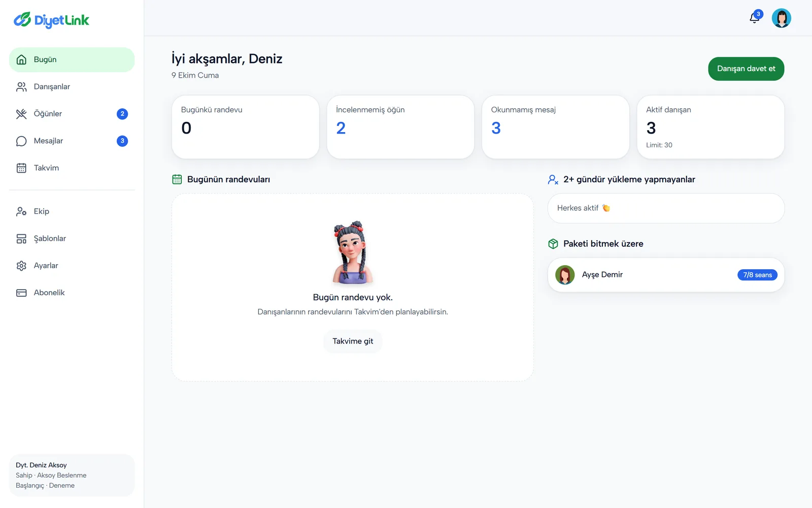The width and height of the screenshot is (812, 508).
Task: Click the user-x icon beside 2+ gündür heading
Action: tap(553, 179)
